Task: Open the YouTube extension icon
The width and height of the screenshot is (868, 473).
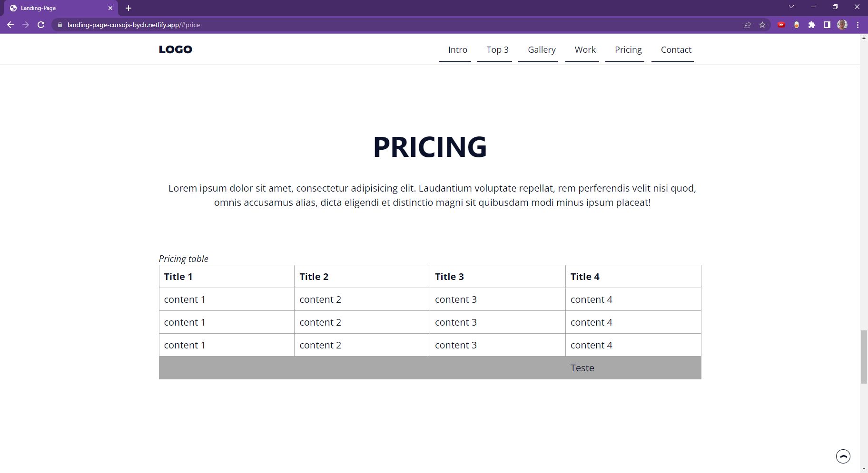Action: (x=781, y=25)
